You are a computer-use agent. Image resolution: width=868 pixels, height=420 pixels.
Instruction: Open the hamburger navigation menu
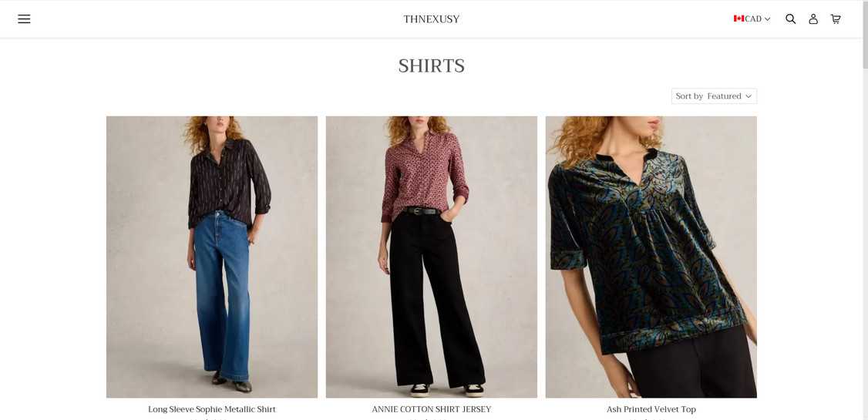pos(24,18)
